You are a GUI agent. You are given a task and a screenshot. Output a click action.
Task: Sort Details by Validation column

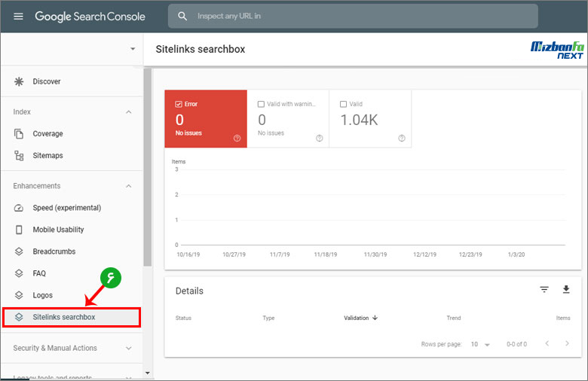click(357, 318)
